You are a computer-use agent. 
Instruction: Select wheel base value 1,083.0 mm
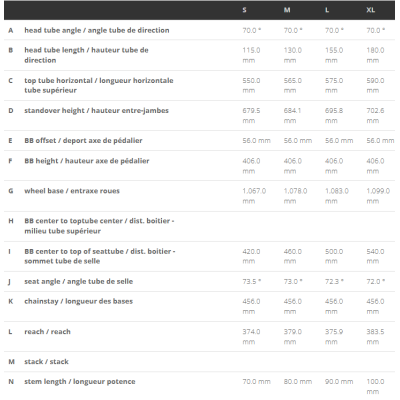[x=337, y=196]
